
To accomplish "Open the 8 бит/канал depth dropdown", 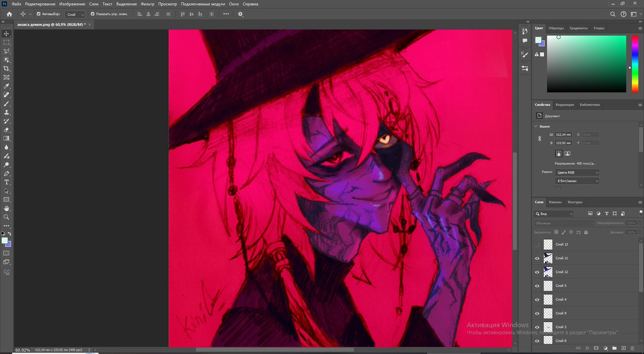I will [x=577, y=181].
